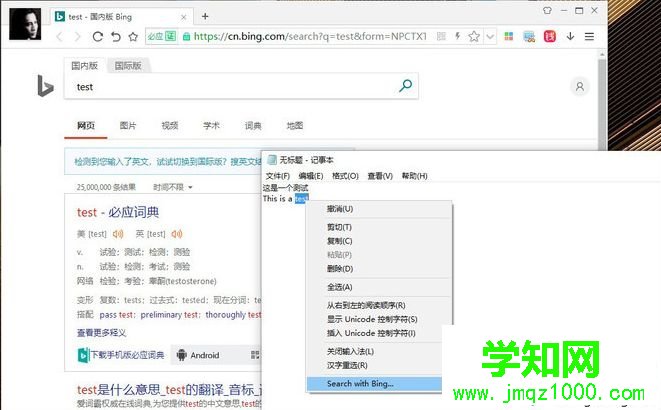Image resolution: width=661 pixels, height=410 pixels.
Task: Play the American pronunciation speaker icon
Action: [118, 234]
